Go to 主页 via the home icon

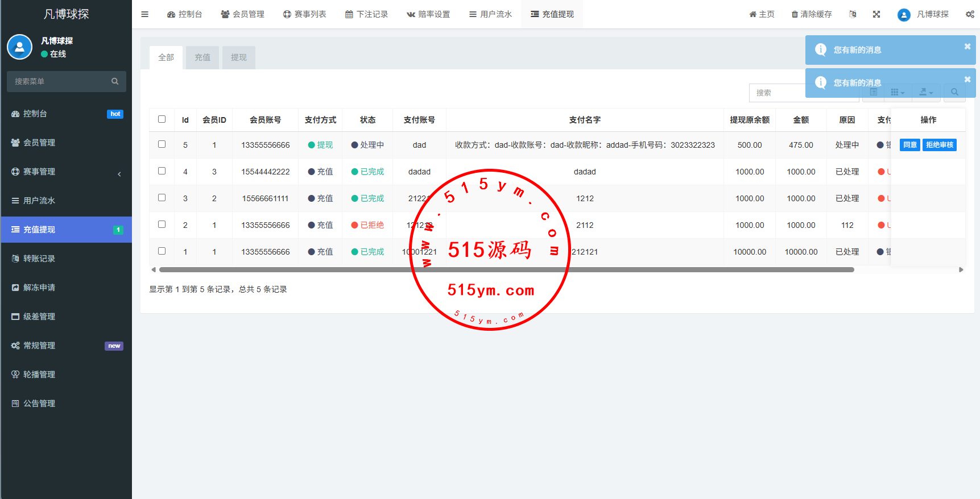pyautogui.click(x=762, y=14)
